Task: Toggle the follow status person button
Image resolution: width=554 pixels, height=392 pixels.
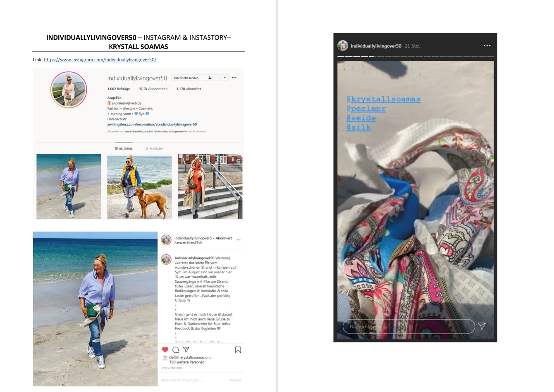Action: tap(211, 78)
